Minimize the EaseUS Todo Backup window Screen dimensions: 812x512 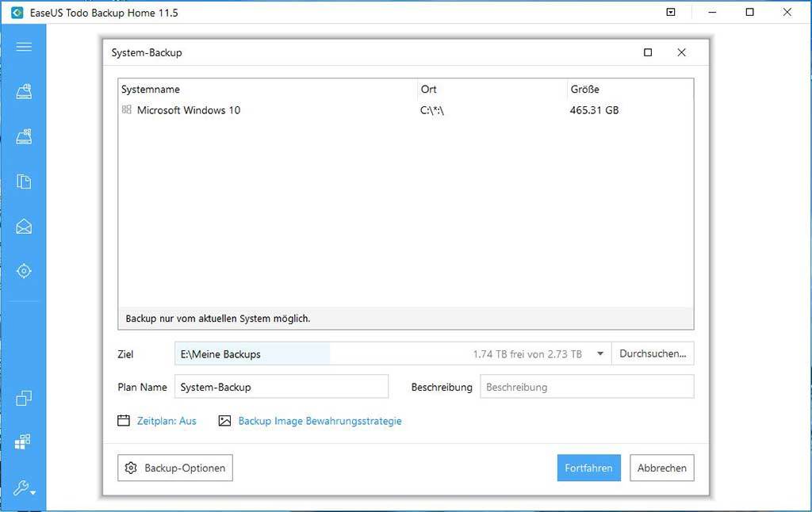tap(713, 12)
